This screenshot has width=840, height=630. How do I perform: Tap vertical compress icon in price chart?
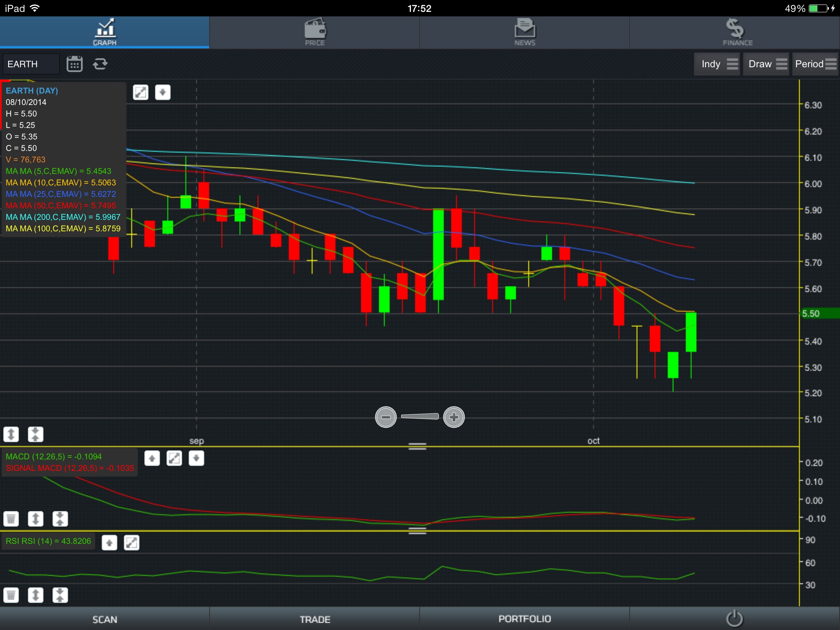[x=36, y=434]
